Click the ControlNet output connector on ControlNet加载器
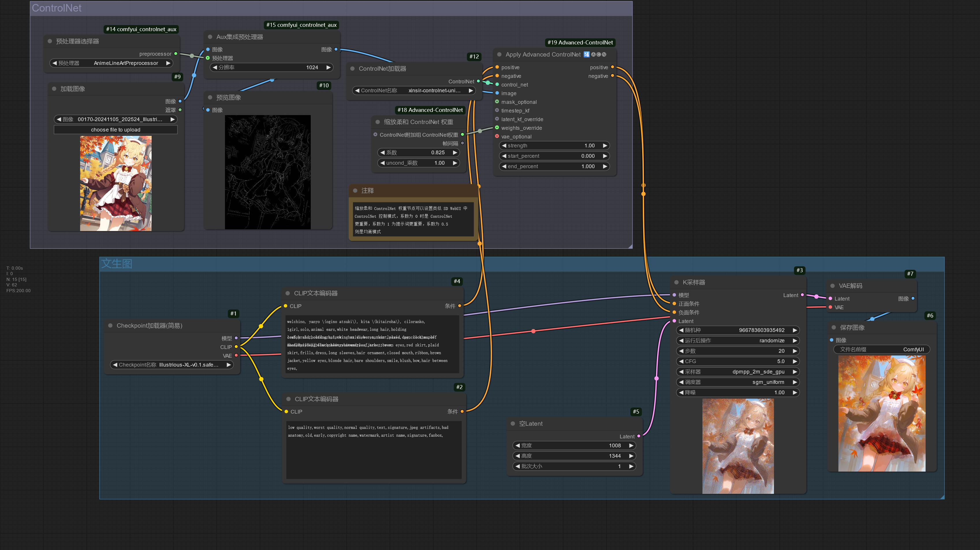The height and width of the screenshot is (550, 980). (478, 81)
